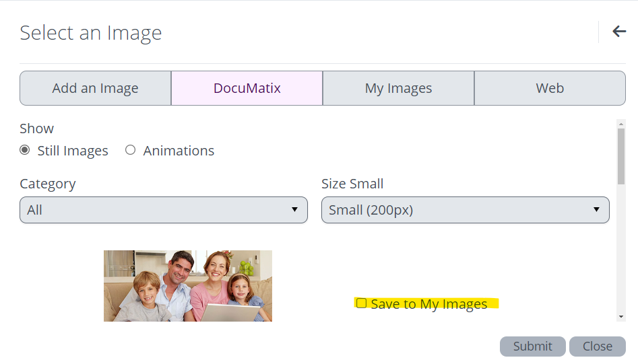
Task: Click the Close button
Action: click(x=597, y=347)
